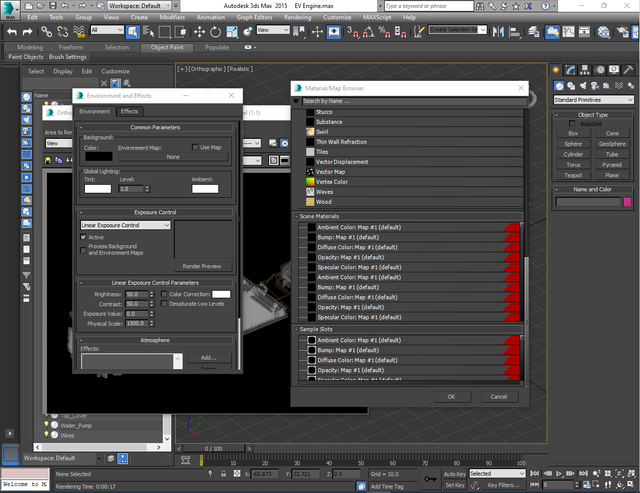Click the Mirror tool icon
The height and width of the screenshot is (493, 640).
[x=498, y=32]
